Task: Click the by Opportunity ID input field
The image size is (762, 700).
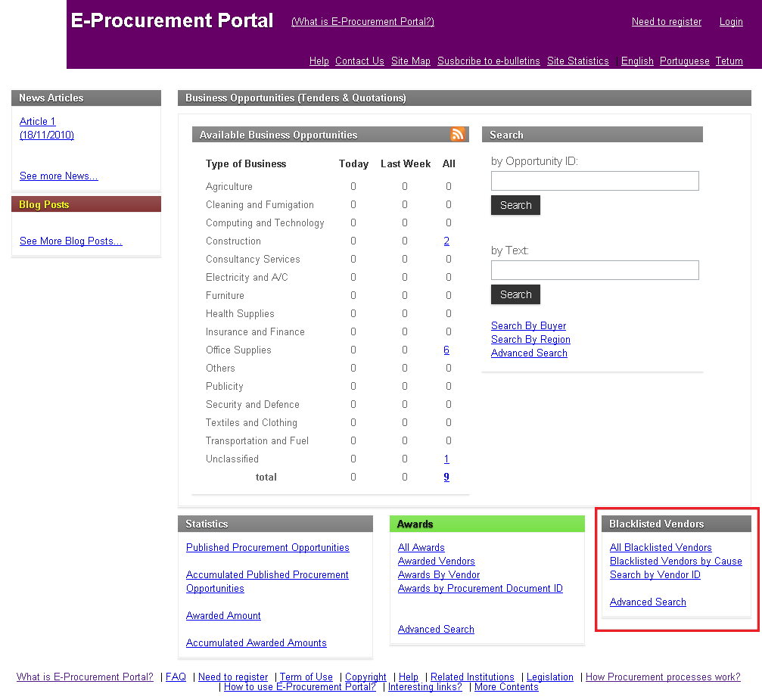Action: point(595,181)
